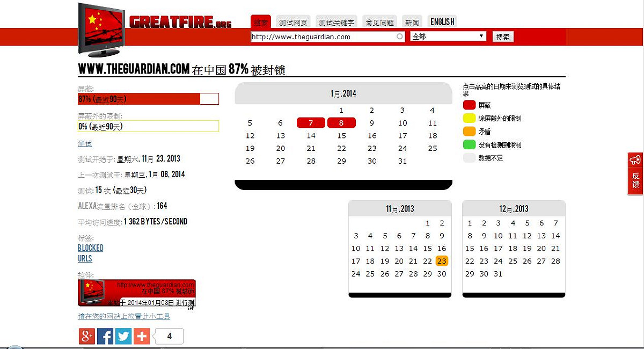Click the GreatFire TV logo image

101,30
